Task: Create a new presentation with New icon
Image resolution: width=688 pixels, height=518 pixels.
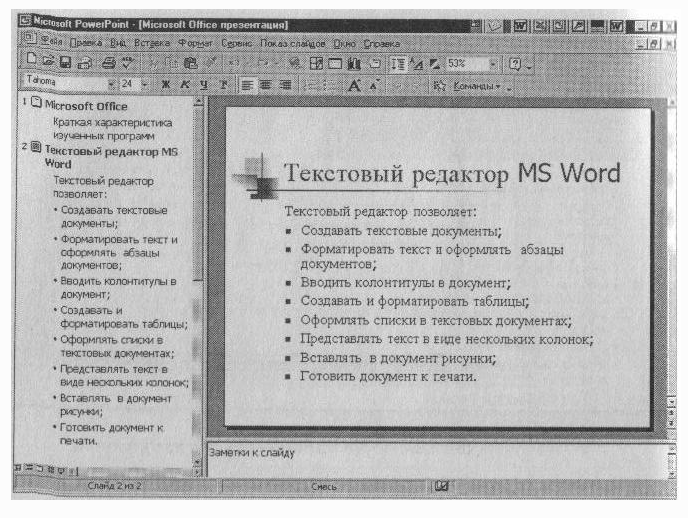Action: (x=32, y=60)
